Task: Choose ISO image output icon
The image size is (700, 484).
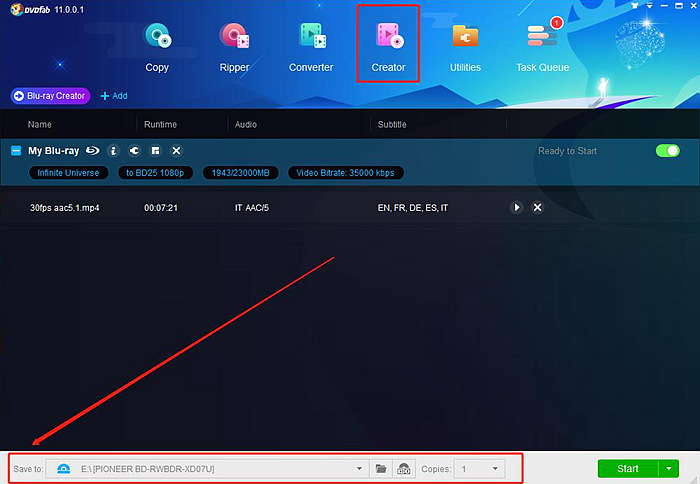Action: click(404, 469)
